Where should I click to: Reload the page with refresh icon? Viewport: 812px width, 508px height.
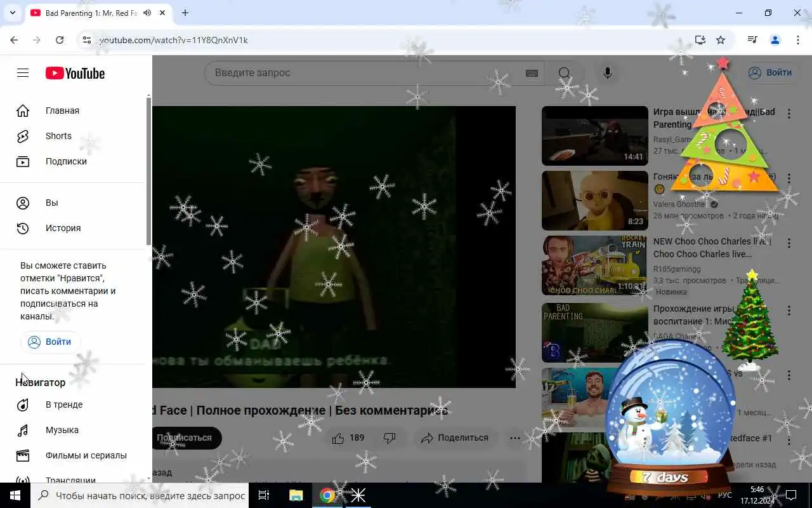[60, 40]
